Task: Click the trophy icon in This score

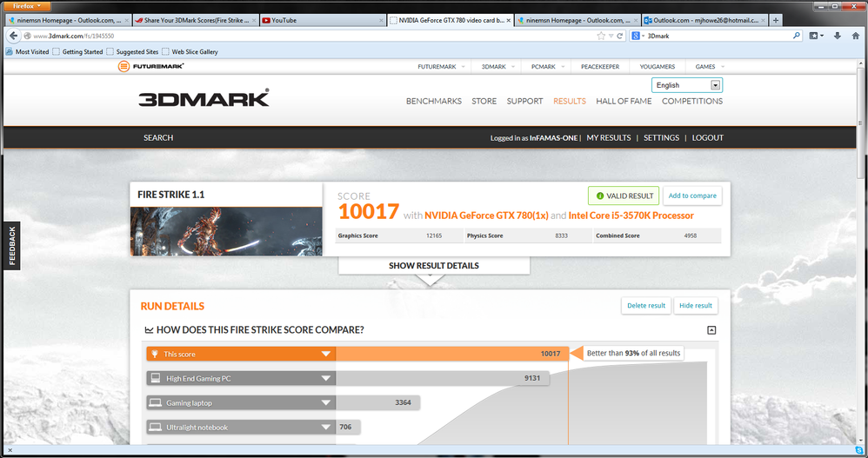Action: pos(155,354)
